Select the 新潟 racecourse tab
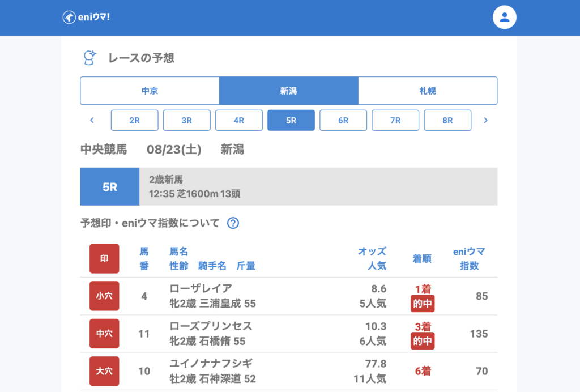The width and height of the screenshot is (580, 392). click(288, 91)
